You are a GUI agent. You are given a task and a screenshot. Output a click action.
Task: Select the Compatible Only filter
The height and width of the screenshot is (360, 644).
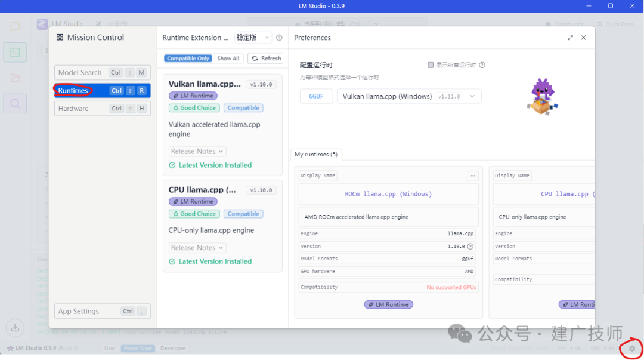tap(188, 59)
